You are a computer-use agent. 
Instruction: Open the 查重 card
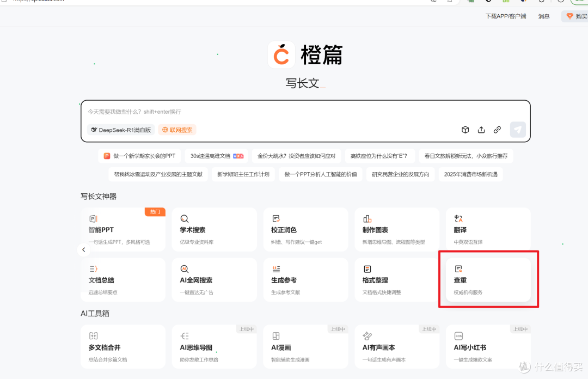tap(488, 279)
